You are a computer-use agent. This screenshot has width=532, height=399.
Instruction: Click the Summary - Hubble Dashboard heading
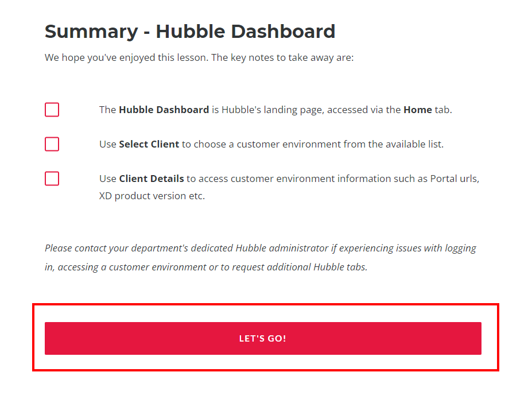(x=190, y=31)
